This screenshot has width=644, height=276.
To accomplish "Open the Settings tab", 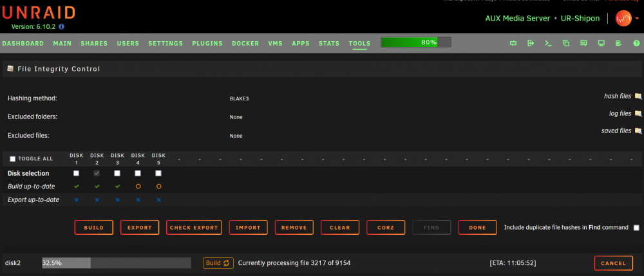I will click(x=166, y=44).
